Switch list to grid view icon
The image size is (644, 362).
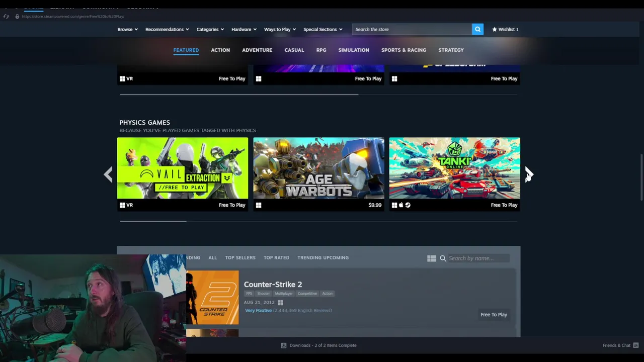(432, 258)
